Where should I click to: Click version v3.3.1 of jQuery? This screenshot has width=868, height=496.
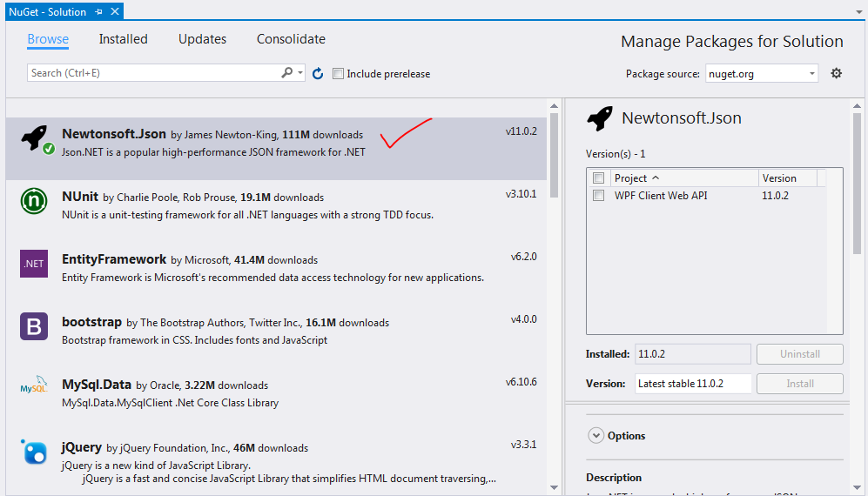click(524, 445)
